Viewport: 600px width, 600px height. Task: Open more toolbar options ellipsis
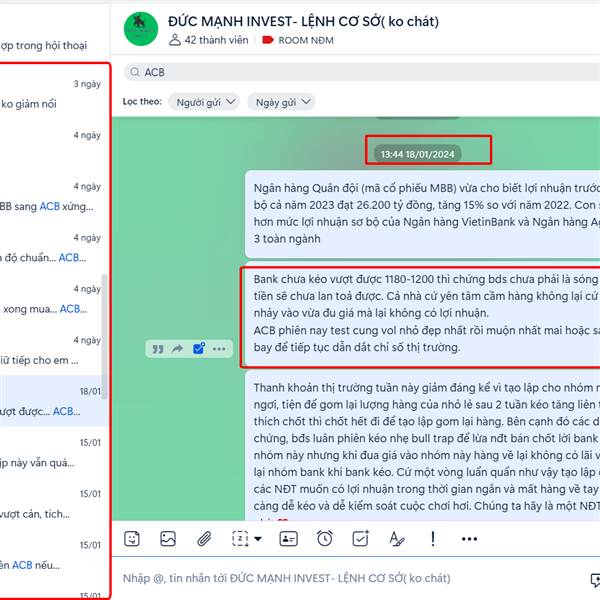point(469,539)
